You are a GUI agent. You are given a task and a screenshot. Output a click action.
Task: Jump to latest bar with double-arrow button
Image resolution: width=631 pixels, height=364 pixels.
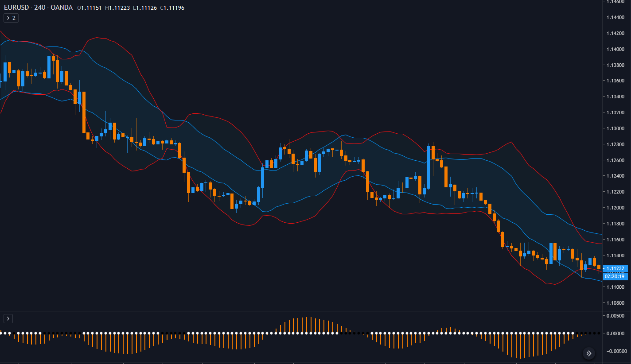point(589,353)
